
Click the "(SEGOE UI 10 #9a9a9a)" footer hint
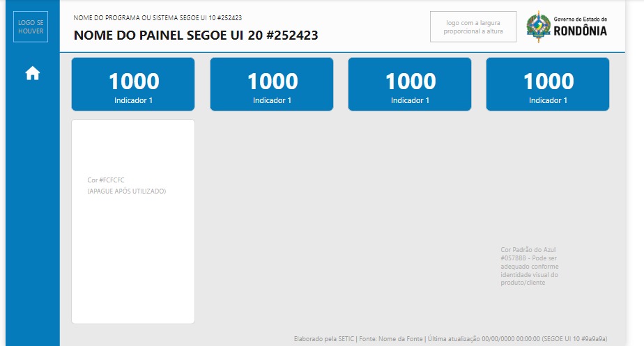click(x=574, y=338)
